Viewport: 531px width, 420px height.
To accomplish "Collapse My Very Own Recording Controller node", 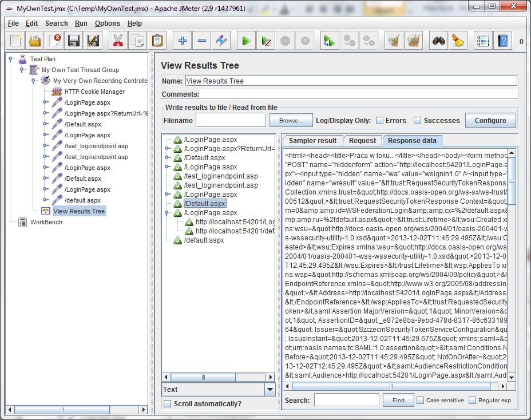I will click(33, 81).
